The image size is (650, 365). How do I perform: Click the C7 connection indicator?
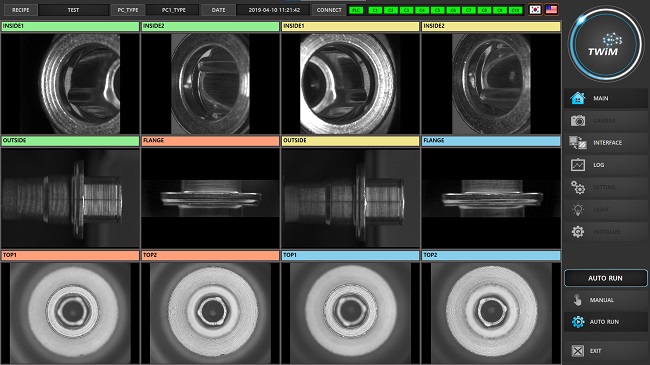coord(469,10)
